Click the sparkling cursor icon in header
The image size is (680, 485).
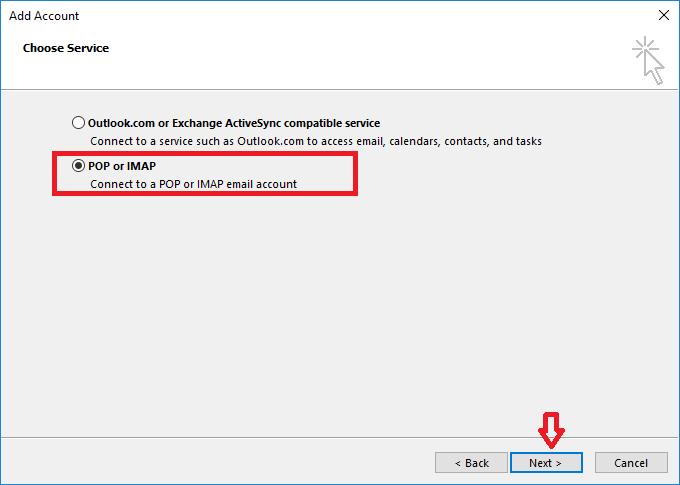click(648, 61)
